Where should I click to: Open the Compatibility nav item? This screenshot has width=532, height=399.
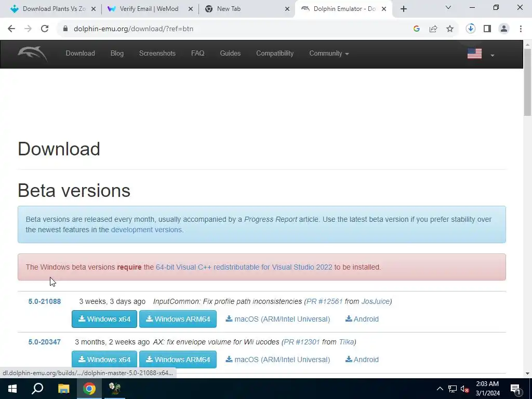[275, 54]
